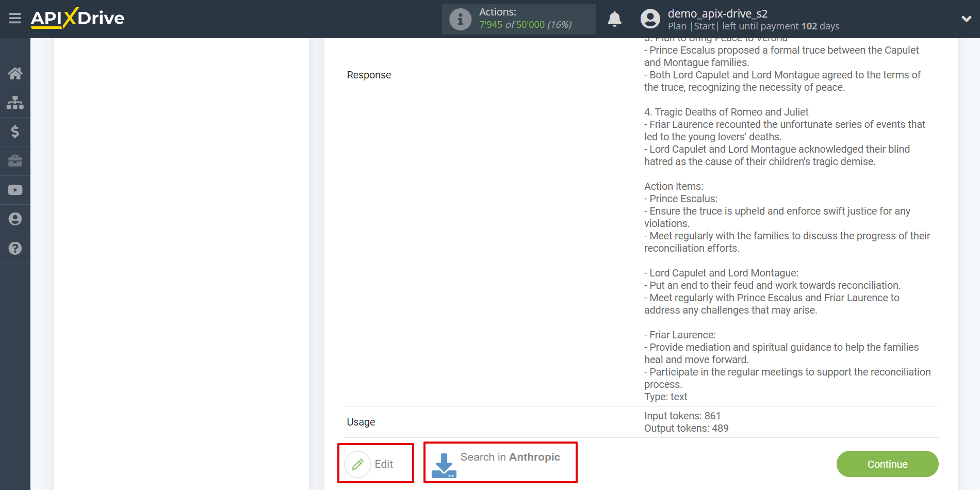Open the connections sitemap icon
The height and width of the screenshot is (490, 980).
pyautogui.click(x=15, y=103)
